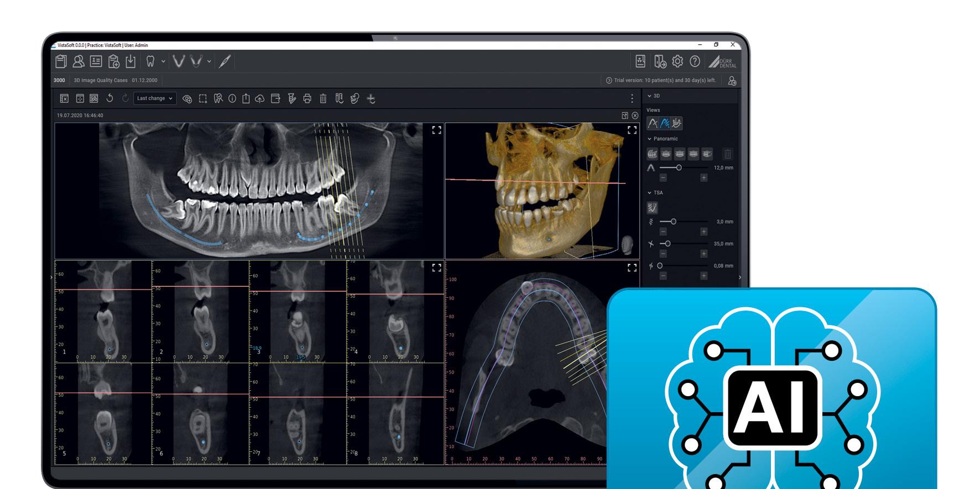Screen dimensions: 980x489
Task: Select the intraoral camera handpiece icon
Action: point(224,61)
